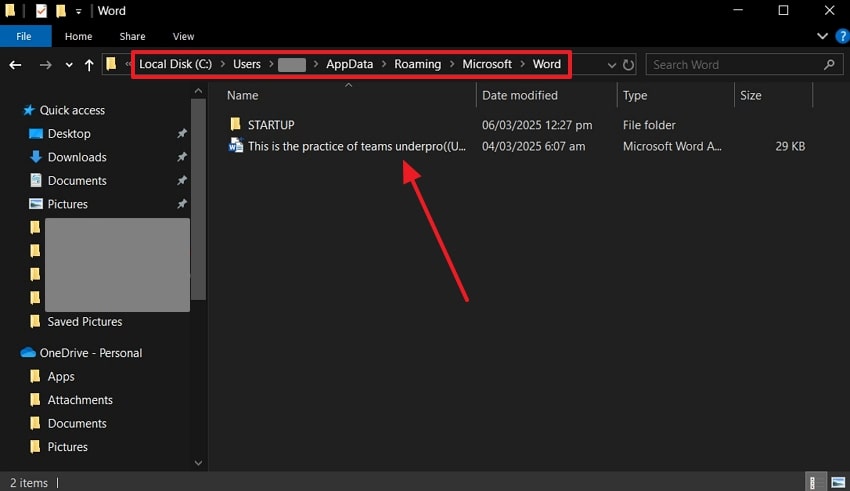Image resolution: width=850 pixels, height=491 pixels.
Task: Click 'Microsoft Word A...' type cell
Action: coord(672,146)
